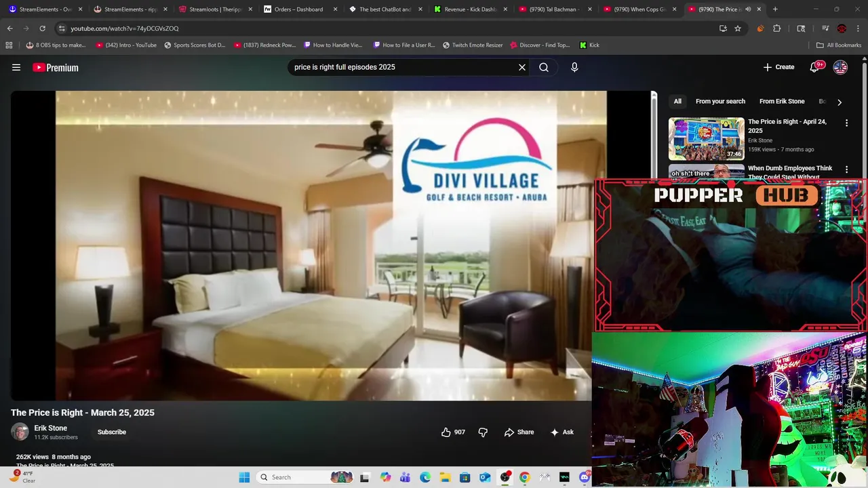
Task: Close the first StreamElements tab
Action: pos(80,9)
